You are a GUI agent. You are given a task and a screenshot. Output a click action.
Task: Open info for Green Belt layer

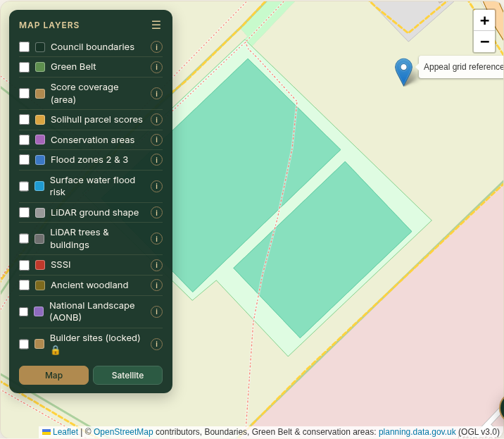156,67
